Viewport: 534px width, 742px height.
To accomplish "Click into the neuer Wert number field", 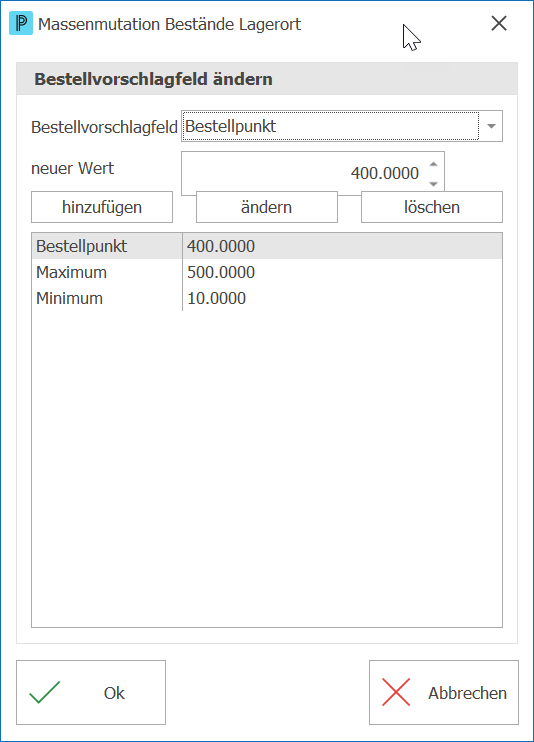I will pos(312,173).
